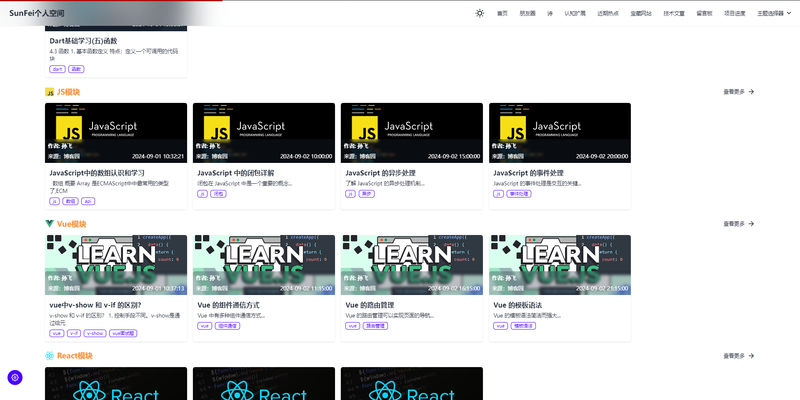Open article JavaScript中的数组认识和学习
Screen dimensions: 800x400
[x=97, y=173]
